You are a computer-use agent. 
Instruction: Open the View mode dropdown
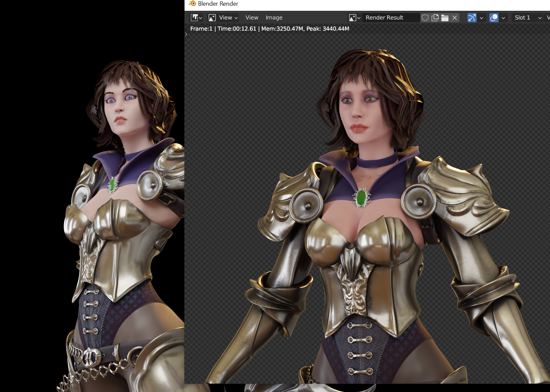(223, 18)
